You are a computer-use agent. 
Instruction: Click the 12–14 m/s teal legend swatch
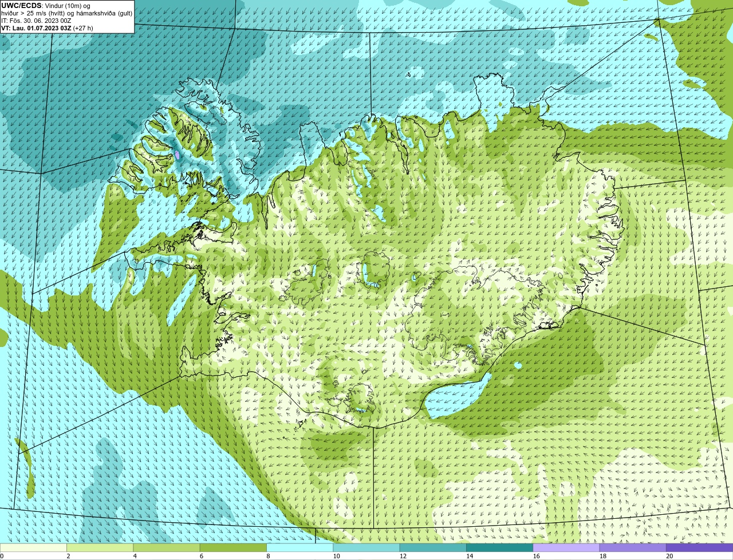point(433,547)
